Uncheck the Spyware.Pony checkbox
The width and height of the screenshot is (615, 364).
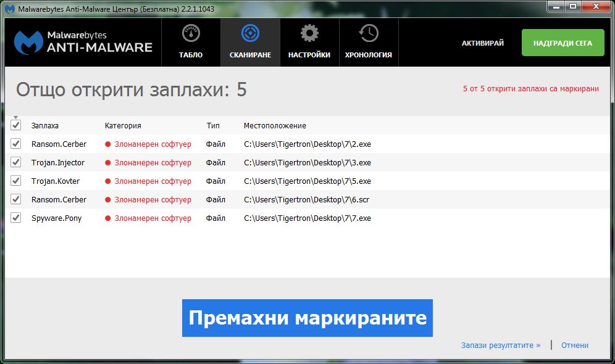pos(15,217)
